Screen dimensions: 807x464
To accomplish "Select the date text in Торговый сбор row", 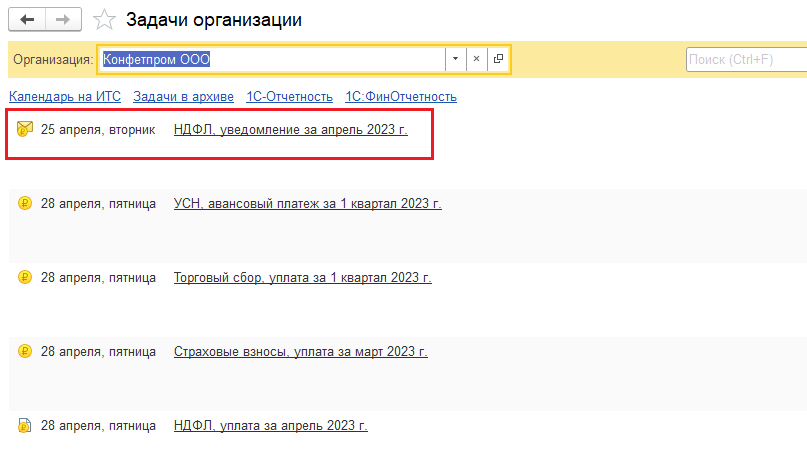I will [x=98, y=278].
